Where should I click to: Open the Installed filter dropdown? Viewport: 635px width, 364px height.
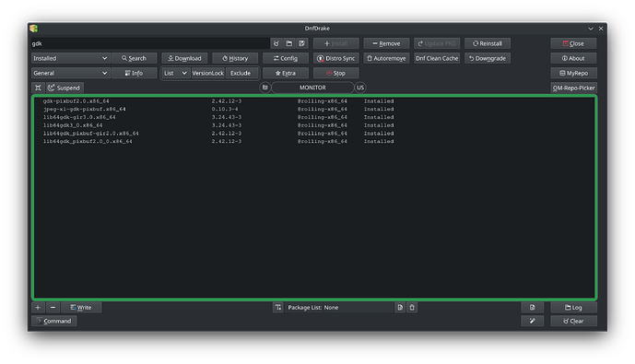click(70, 58)
